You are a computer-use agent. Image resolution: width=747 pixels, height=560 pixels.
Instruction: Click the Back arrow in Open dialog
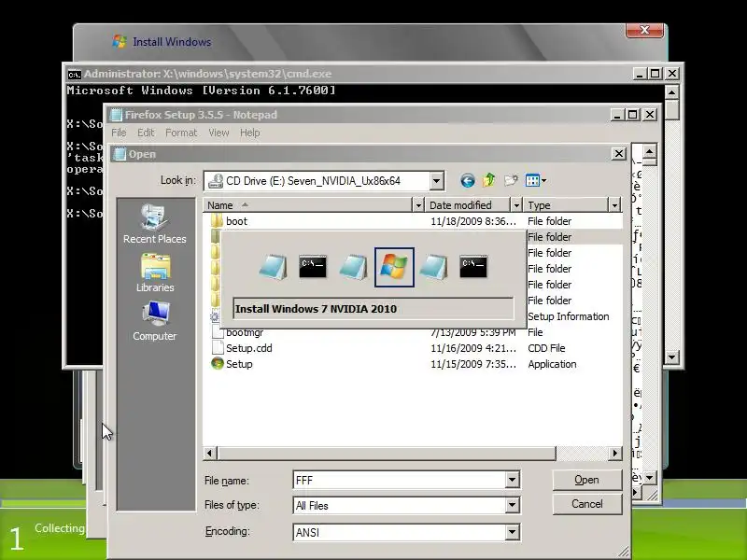click(468, 180)
